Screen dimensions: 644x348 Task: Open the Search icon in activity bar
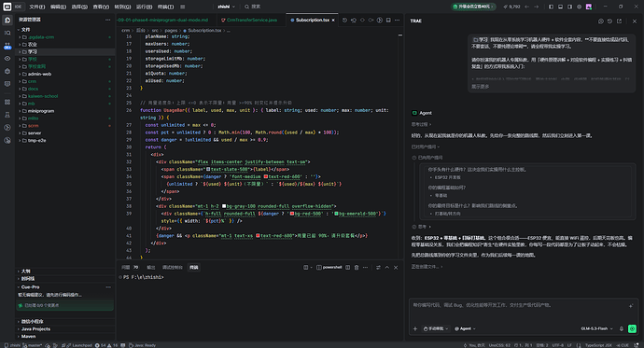click(7, 33)
